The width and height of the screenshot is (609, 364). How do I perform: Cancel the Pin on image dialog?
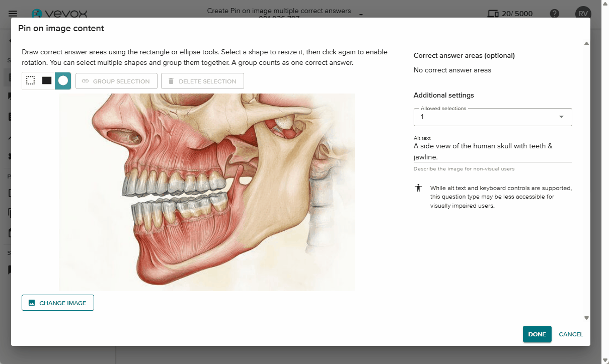pyautogui.click(x=571, y=334)
